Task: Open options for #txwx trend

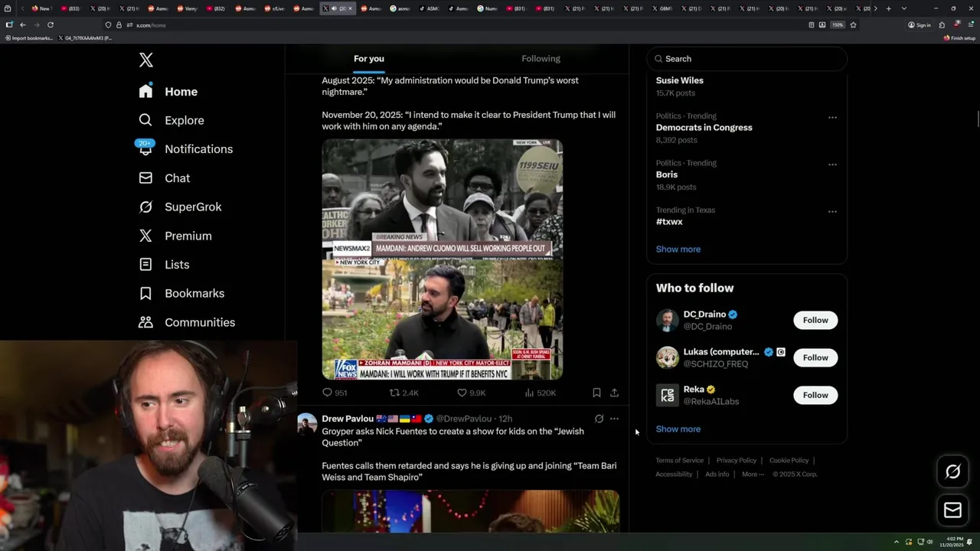Action: (832, 211)
